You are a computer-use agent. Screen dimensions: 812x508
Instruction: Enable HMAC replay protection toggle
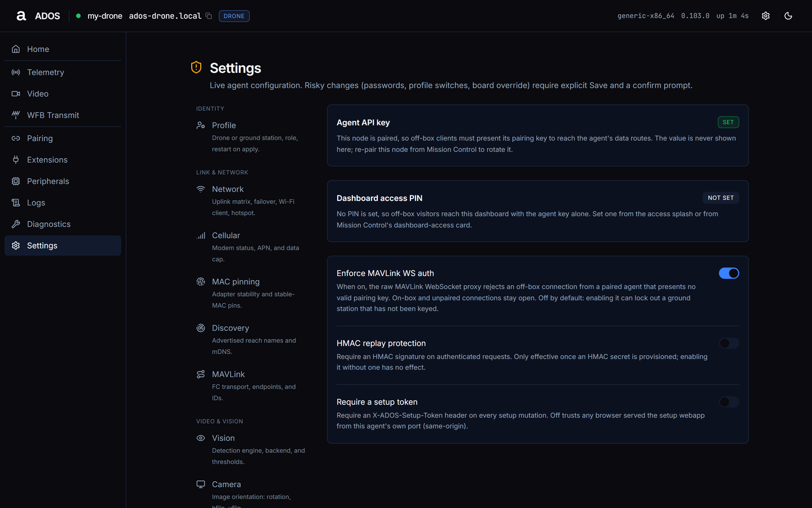point(729,343)
